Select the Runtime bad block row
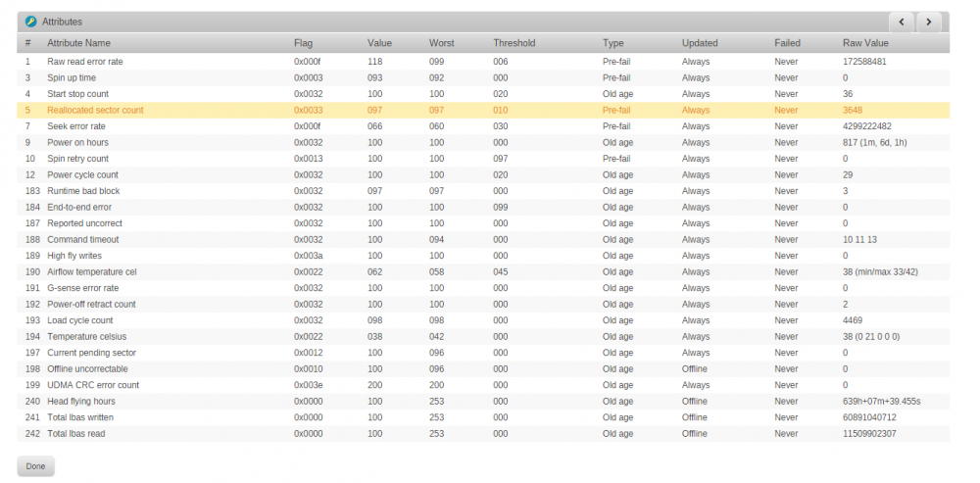This screenshot has height=483, width=980. pos(483,191)
